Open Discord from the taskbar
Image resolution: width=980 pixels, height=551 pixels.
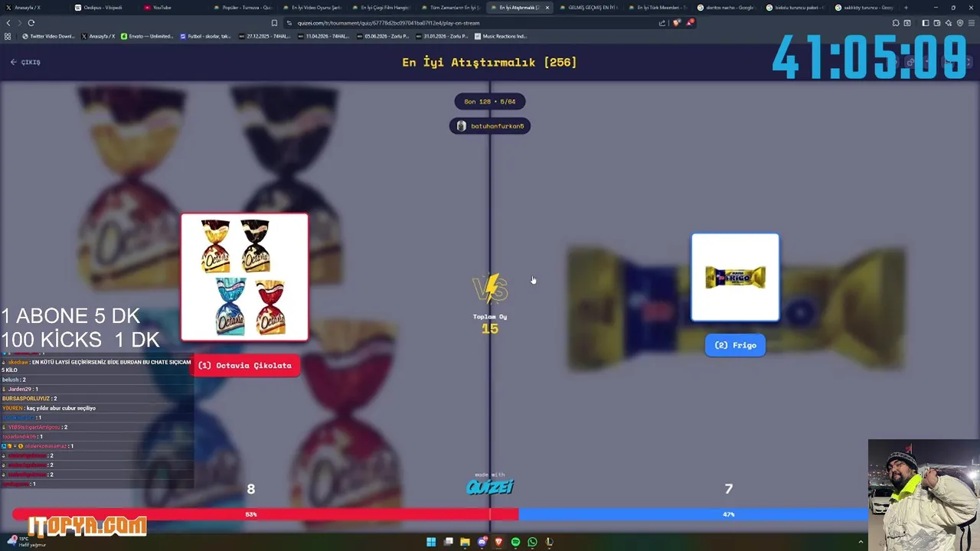click(x=482, y=542)
